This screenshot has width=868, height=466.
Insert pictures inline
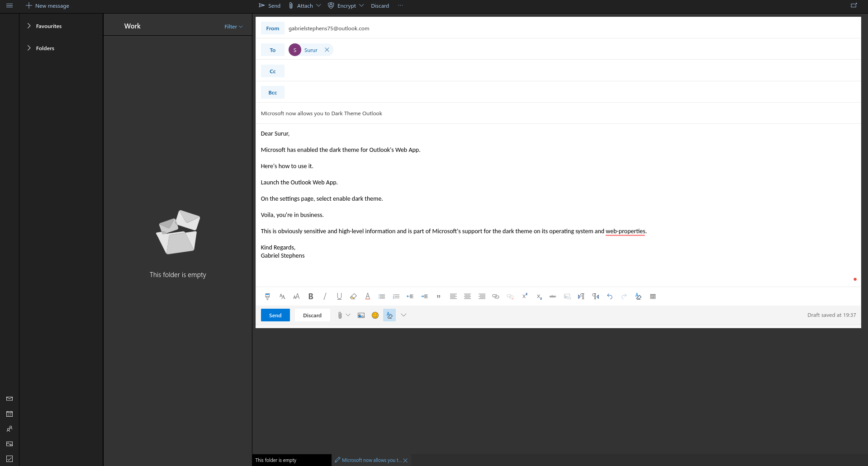(x=361, y=315)
